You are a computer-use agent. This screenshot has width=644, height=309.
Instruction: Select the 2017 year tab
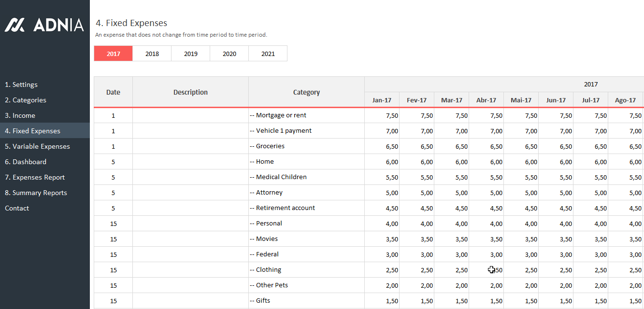[x=114, y=54]
